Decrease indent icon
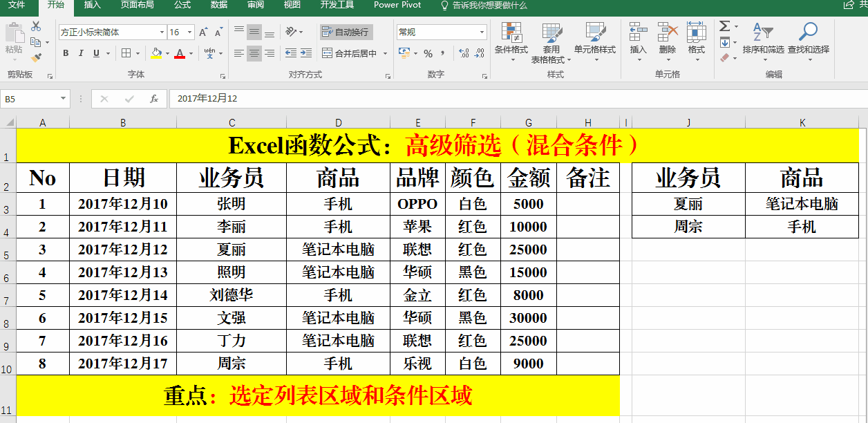The height and width of the screenshot is (423, 868). coord(291,53)
